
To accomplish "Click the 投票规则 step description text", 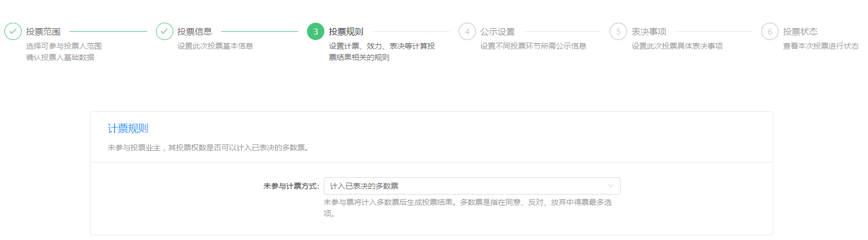I will click(382, 51).
